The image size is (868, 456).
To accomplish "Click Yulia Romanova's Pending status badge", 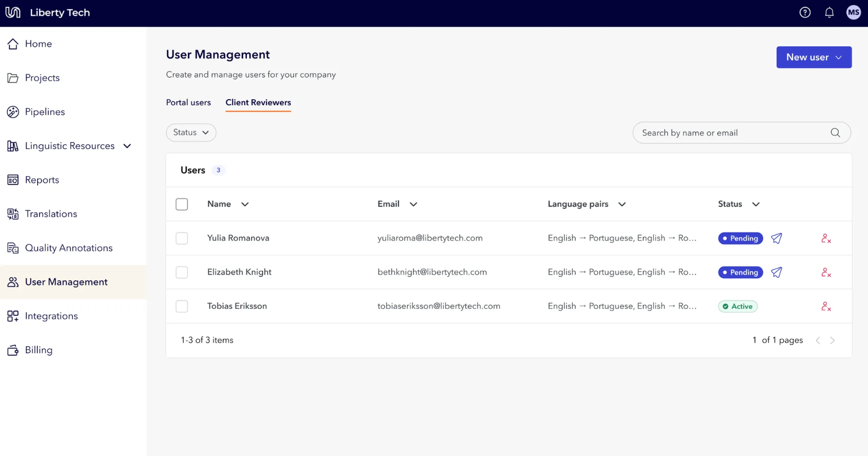I will coord(741,238).
